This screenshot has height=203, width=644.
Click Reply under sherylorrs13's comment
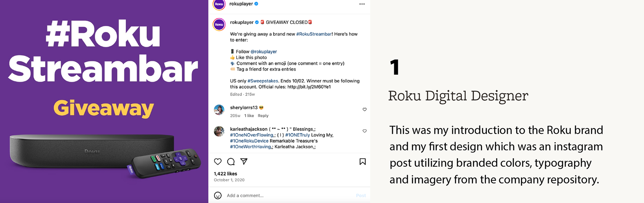pos(263,116)
